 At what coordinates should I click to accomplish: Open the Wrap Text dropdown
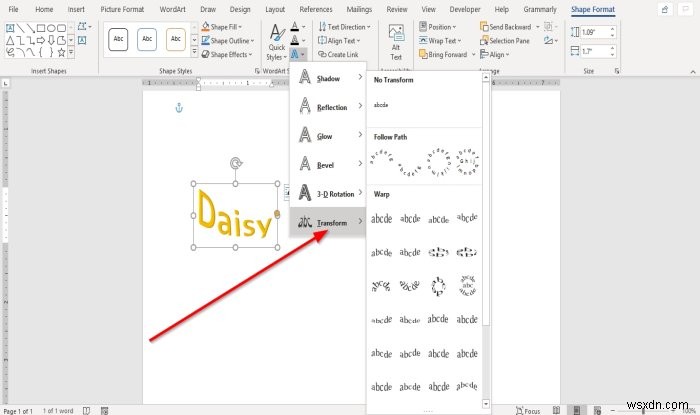click(x=440, y=41)
